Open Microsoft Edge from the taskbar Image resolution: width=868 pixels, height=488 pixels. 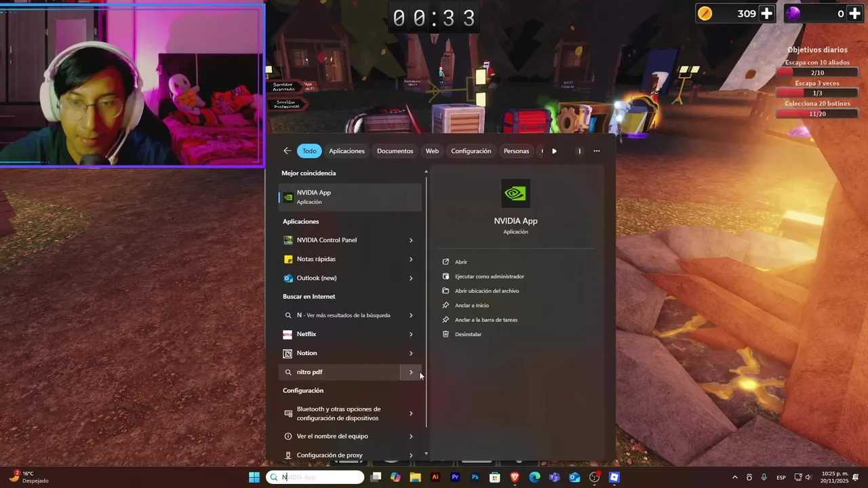click(x=534, y=477)
